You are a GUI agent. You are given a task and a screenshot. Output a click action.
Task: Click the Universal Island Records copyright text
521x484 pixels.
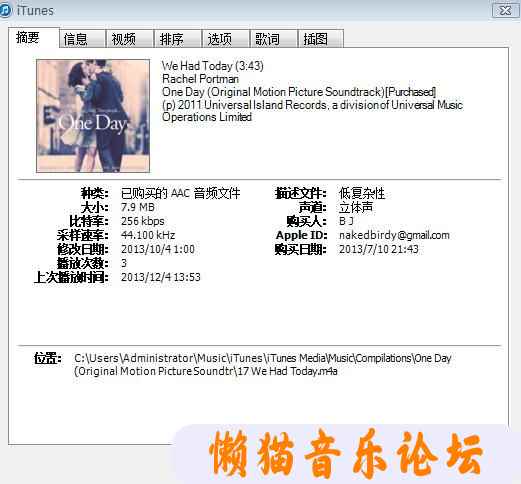click(x=312, y=111)
